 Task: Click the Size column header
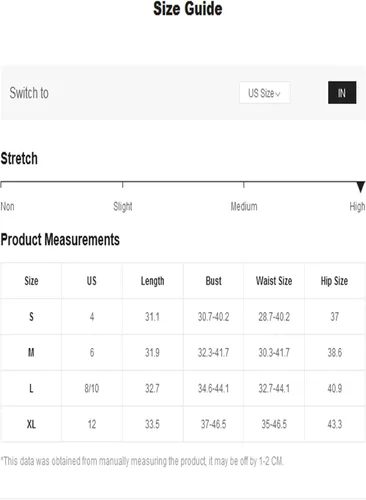[x=31, y=281]
